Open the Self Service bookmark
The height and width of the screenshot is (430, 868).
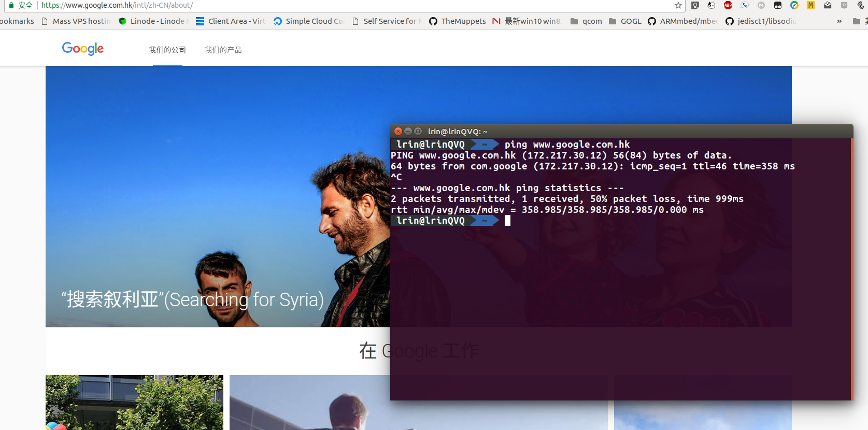[387, 21]
